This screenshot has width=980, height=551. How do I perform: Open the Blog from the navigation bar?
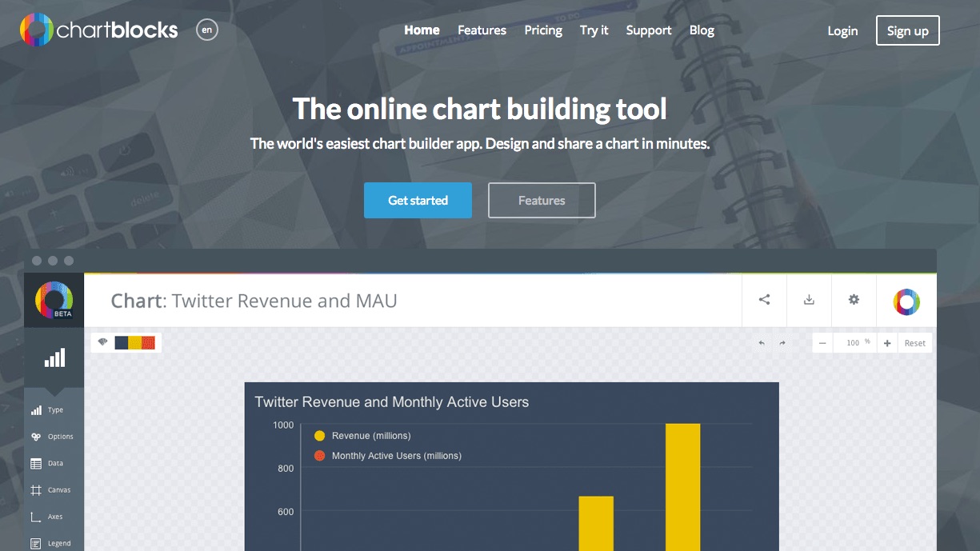(702, 30)
